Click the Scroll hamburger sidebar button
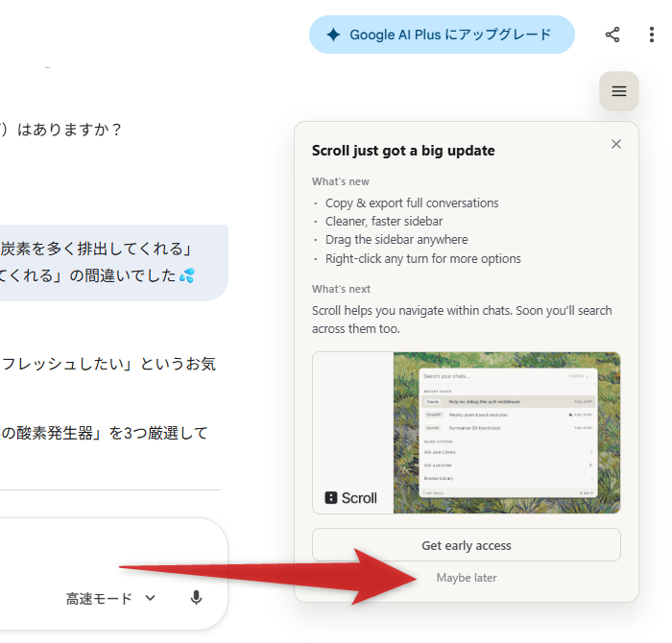Image resolution: width=672 pixels, height=643 pixels. (x=619, y=91)
